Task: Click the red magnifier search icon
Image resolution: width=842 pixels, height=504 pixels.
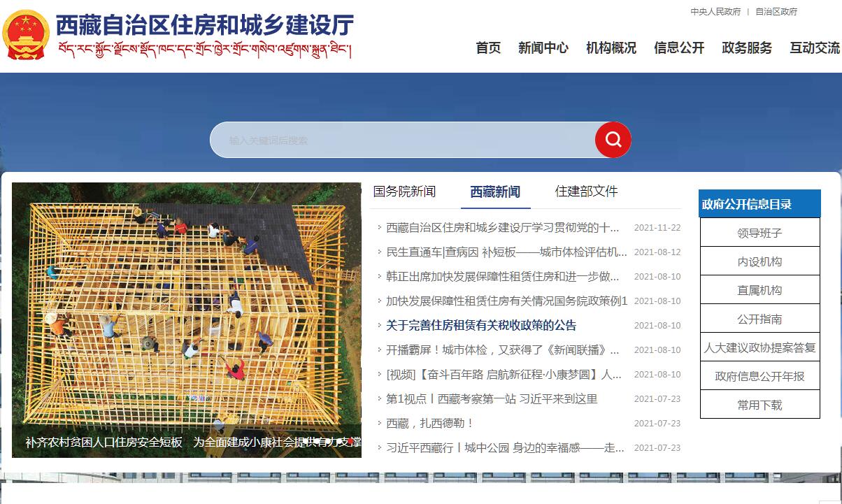Action: 613,140
